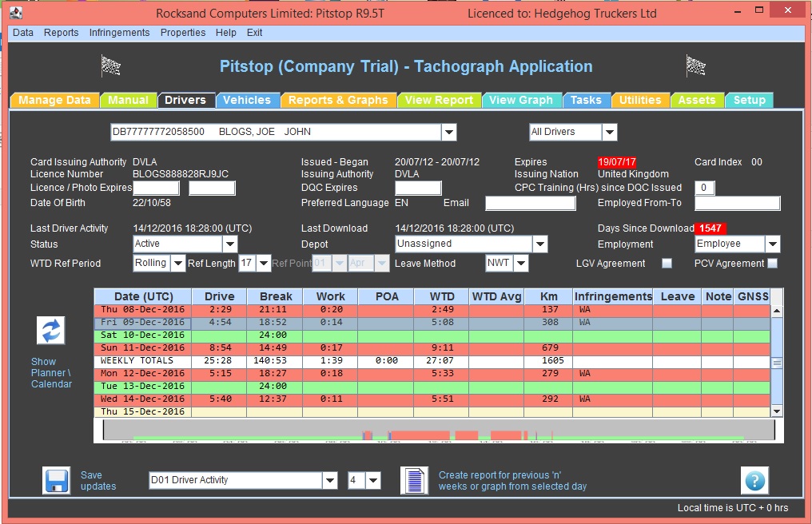Screen dimensions: 812x524
Task: Open the Employment Employee dropdown
Action: [773, 244]
